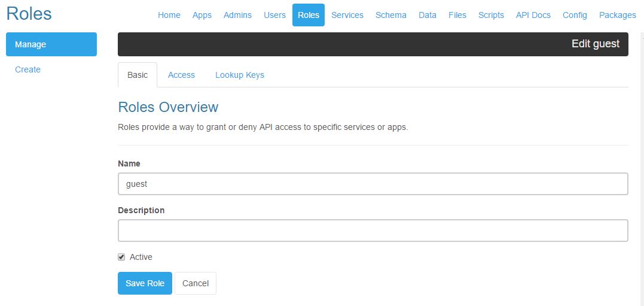Select the Basic tab
Viewport: 644px width, 306px height.
pyautogui.click(x=138, y=75)
